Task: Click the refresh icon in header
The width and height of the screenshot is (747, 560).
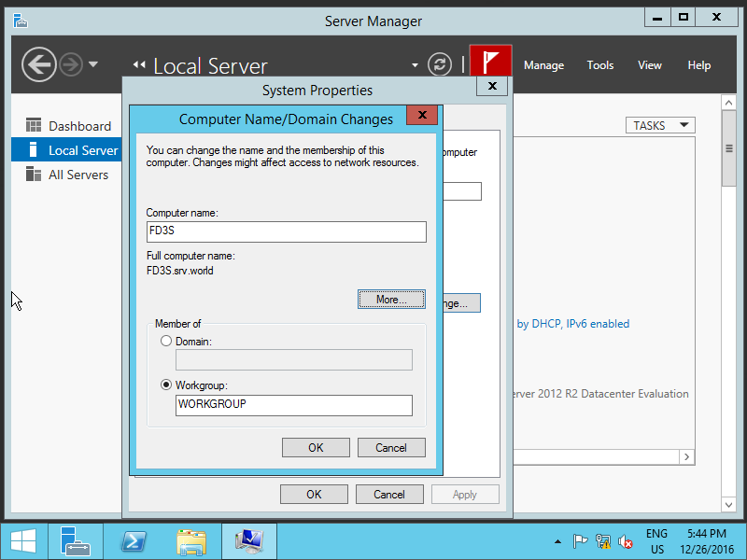Action: [439, 64]
